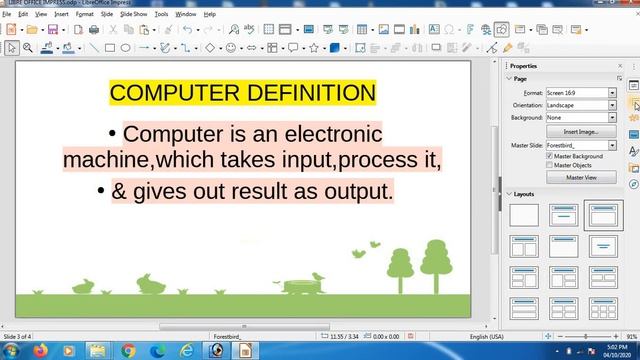Select the Insert Line tool
Viewport: 640px width, 360px height.
94,48
